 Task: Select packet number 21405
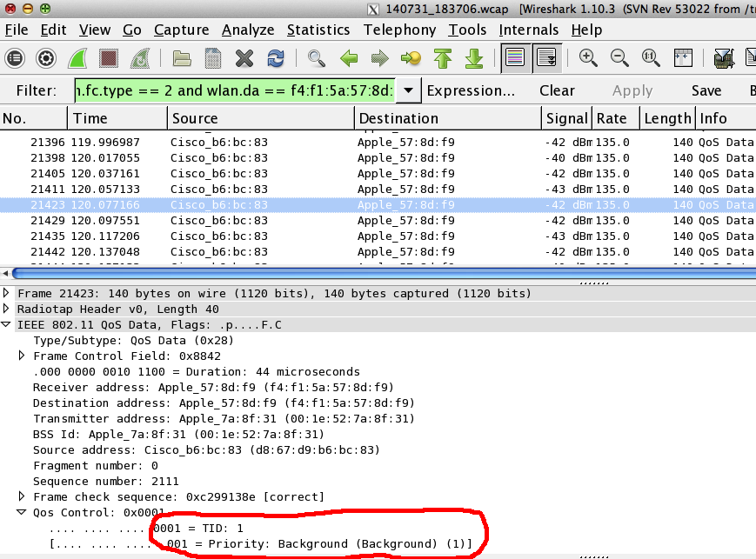coord(378,174)
